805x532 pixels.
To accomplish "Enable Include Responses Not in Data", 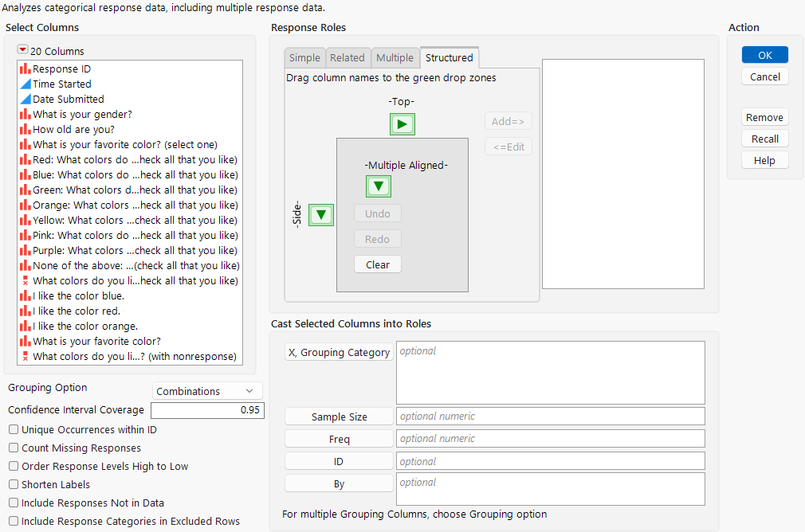I will [12, 502].
